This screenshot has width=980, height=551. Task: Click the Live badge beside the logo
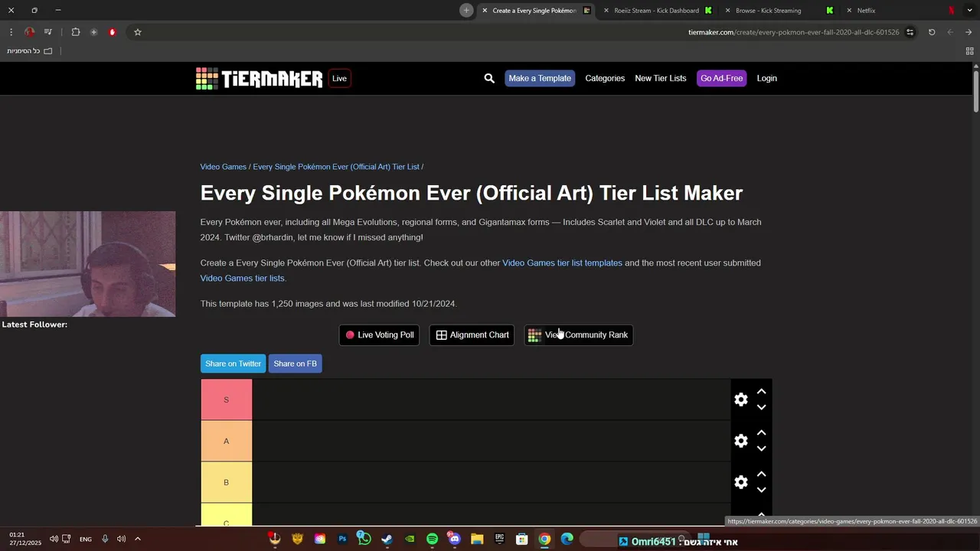click(339, 78)
